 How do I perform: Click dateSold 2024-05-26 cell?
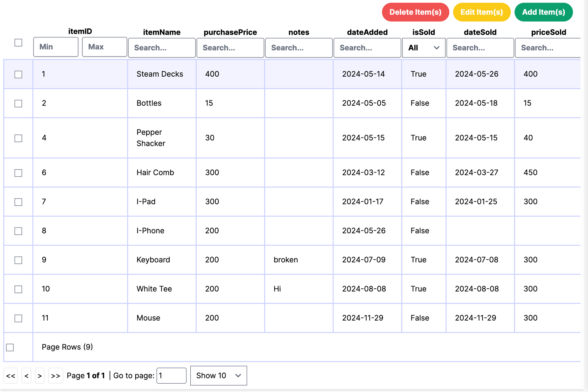point(480,74)
